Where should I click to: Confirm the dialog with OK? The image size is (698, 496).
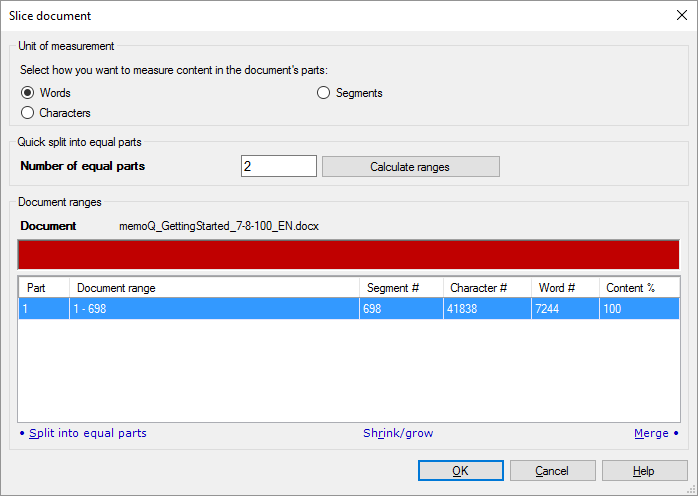click(460, 471)
